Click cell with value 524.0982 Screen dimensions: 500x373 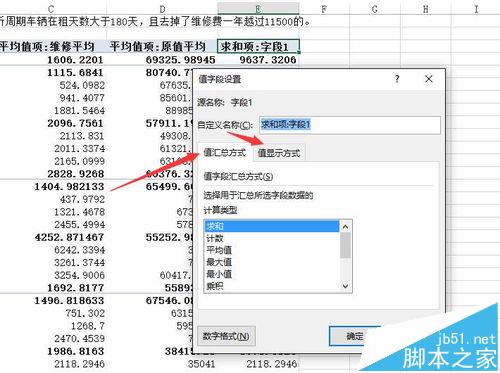click(x=53, y=85)
